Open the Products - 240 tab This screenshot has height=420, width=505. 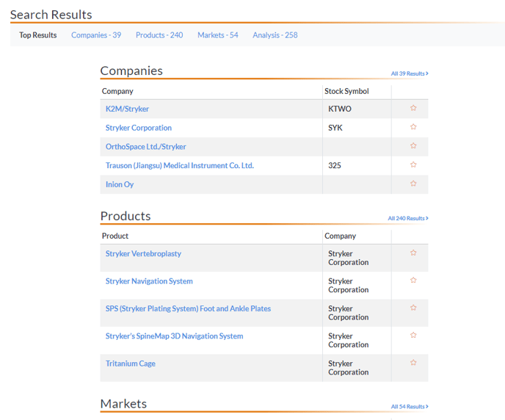click(159, 35)
